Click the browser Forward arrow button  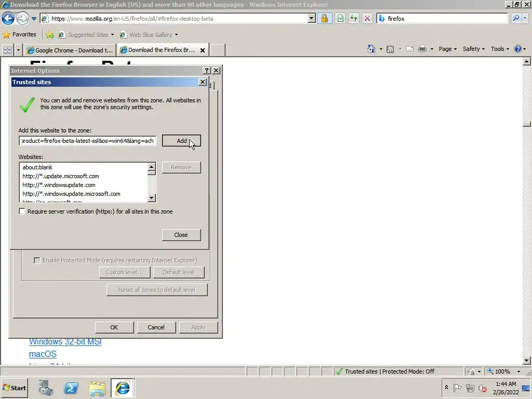[22, 18]
